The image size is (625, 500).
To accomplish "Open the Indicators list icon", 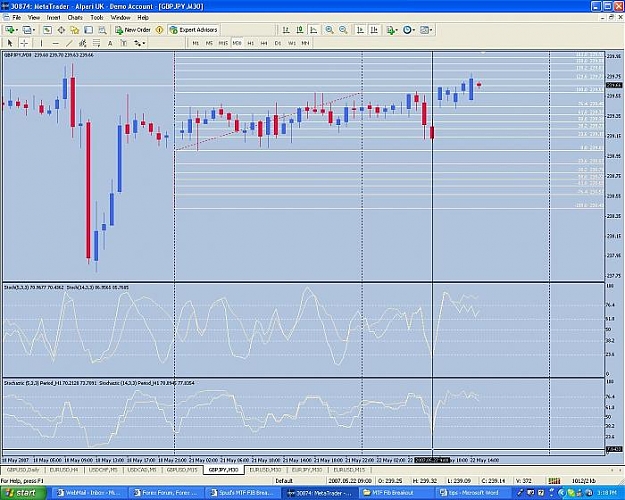I will (390, 30).
